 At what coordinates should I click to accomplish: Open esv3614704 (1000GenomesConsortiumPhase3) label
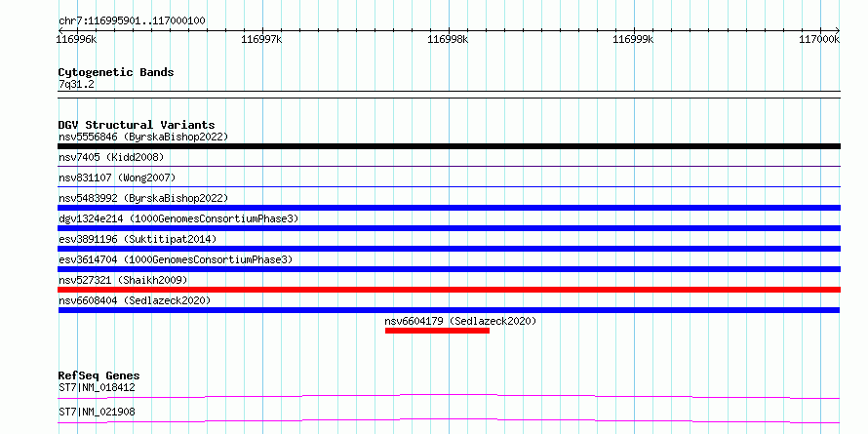coord(176,259)
